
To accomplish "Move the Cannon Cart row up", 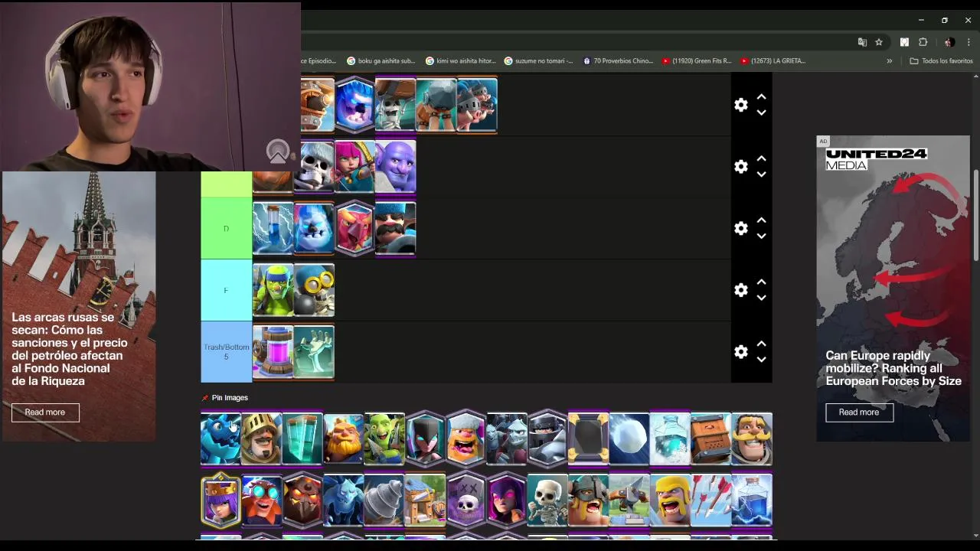I will coord(761,97).
